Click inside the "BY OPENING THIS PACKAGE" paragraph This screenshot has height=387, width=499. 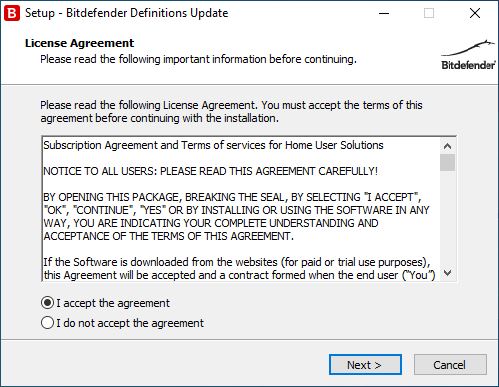point(236,217)
